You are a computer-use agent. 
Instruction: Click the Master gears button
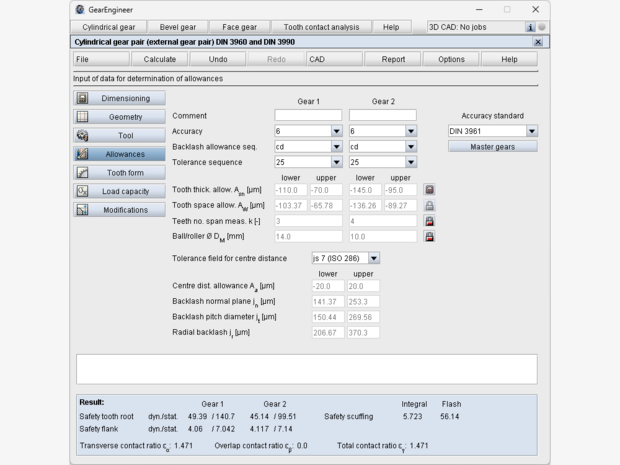492,147
